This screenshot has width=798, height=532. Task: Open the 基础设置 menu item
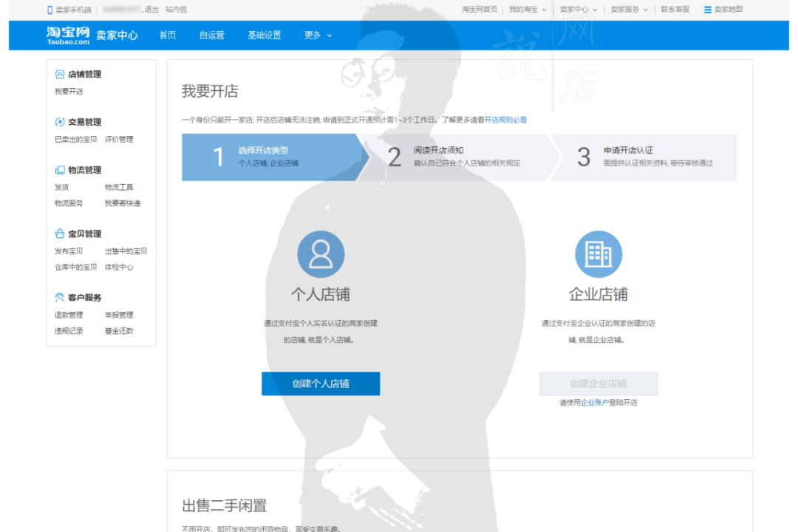pyautogui.click(x=264, y=35)
